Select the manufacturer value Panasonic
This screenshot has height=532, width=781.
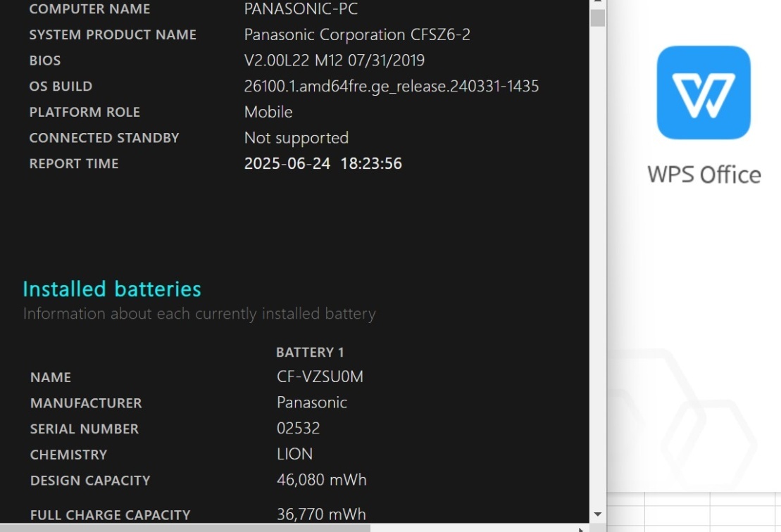click(x=312, y=403)
